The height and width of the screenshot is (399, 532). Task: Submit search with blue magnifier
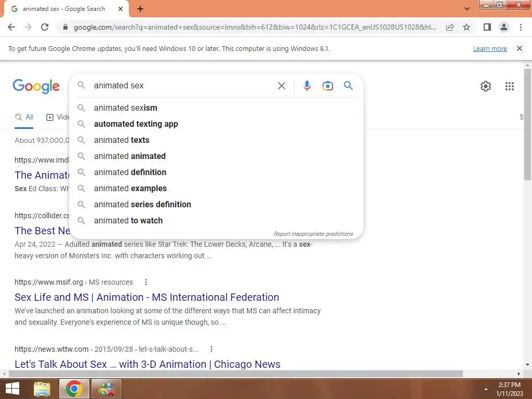pos(348,86)
